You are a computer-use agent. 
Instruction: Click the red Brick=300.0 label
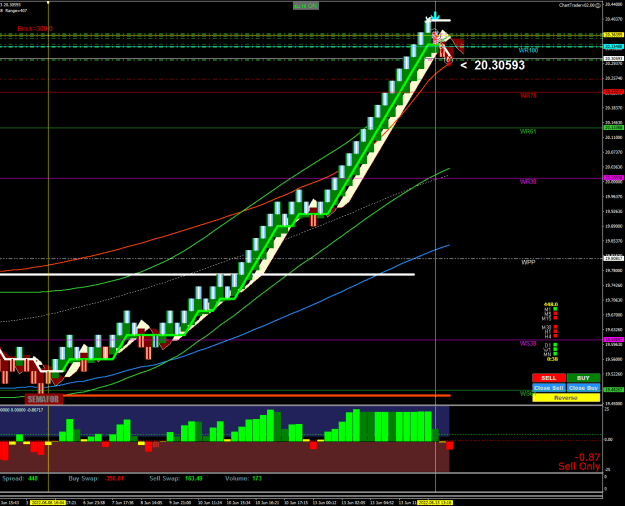click(x=35, y=29)
